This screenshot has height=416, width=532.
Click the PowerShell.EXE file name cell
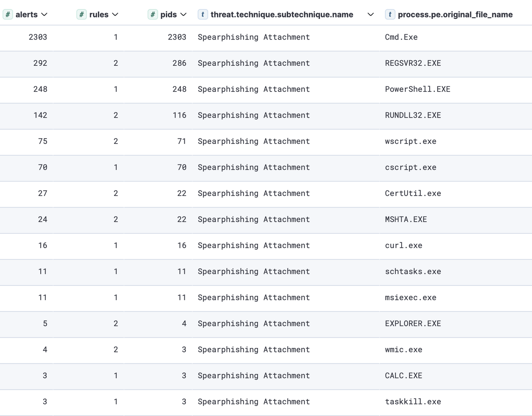coord(417,89)
